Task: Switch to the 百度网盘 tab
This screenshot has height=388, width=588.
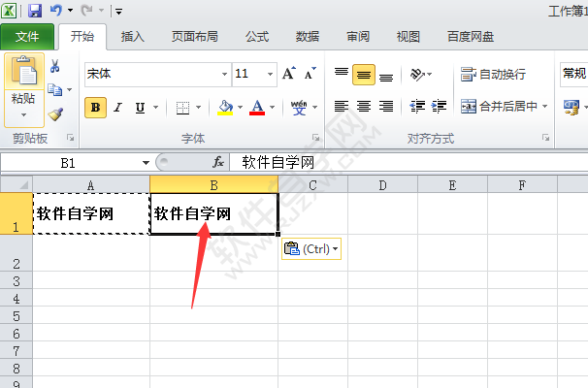Action: tap(471, 37)
